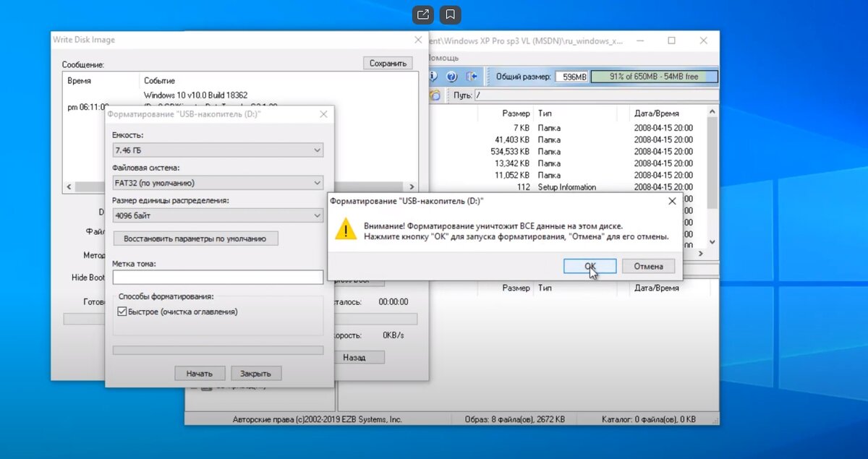Click the format progress bar above Начать
The height and width of the screenshot is (459, 868).
click(x=218, y=351)
